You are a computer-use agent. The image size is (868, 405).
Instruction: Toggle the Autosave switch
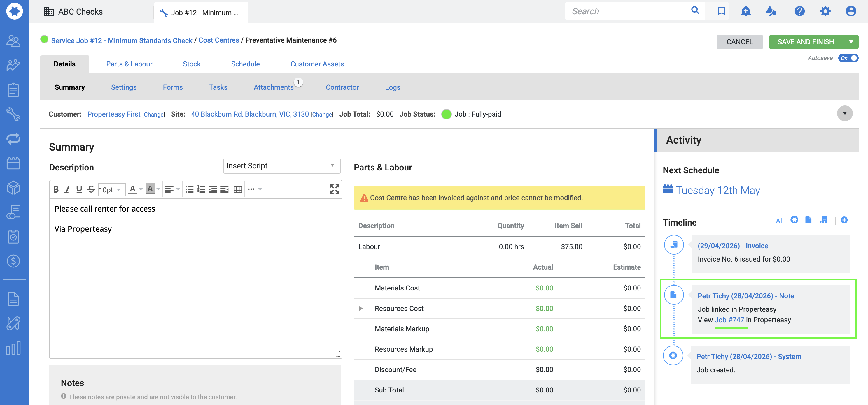pyautogui.click(x=848, y=58)
